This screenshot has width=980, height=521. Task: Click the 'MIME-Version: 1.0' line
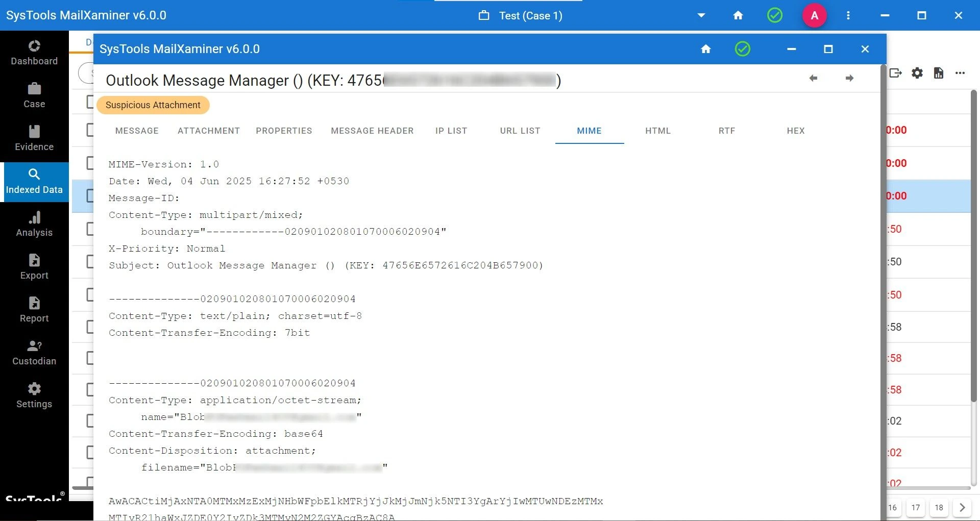click(x=164, y=164)
